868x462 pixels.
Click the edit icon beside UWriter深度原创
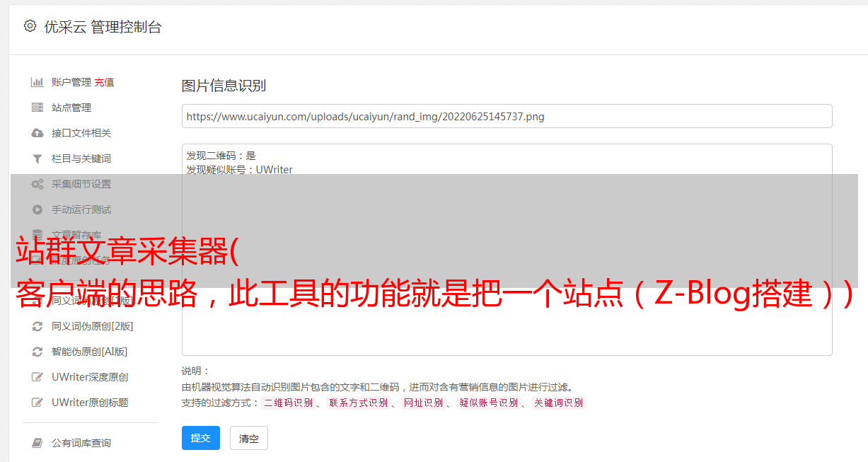[37, 377]
